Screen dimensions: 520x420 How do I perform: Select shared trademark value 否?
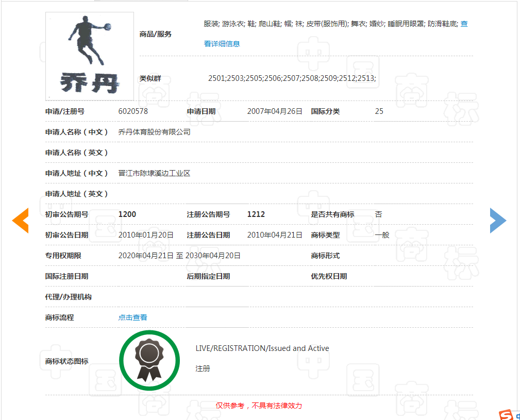378,214
